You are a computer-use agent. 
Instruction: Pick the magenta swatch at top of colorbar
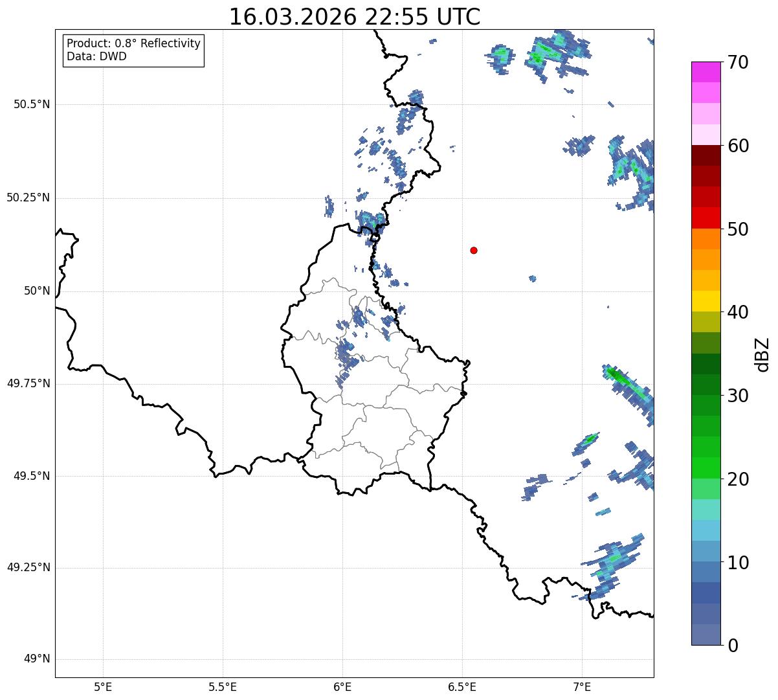pyautogui.click(x=706, y=72)
